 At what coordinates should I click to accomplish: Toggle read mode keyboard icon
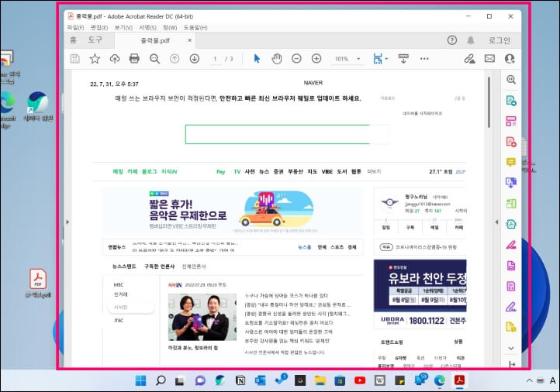coord(403,59)
